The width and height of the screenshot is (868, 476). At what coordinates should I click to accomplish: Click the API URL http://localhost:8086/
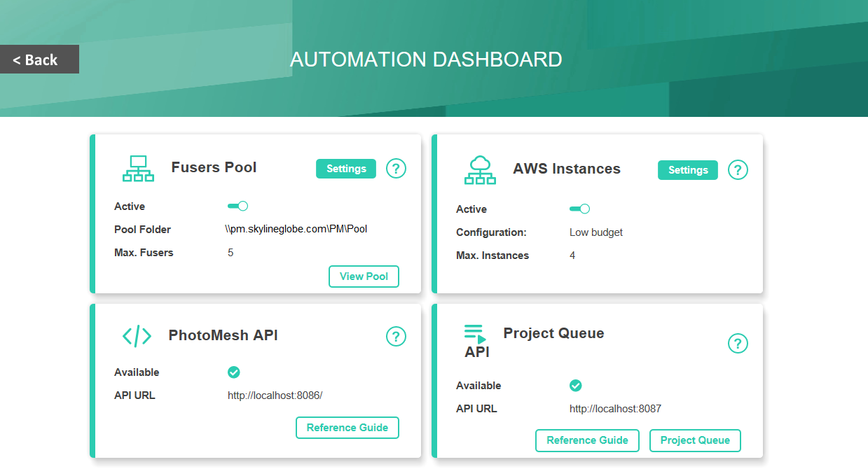[275, 395]
